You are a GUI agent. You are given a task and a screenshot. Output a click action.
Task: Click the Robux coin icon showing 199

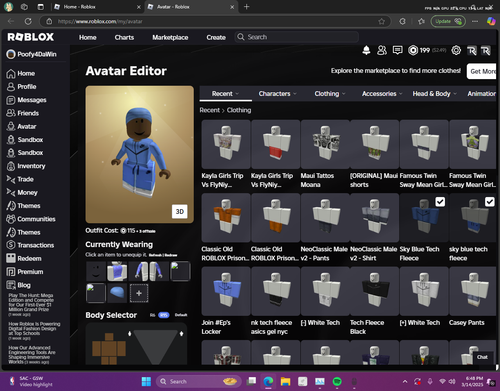tap(413, 50)
